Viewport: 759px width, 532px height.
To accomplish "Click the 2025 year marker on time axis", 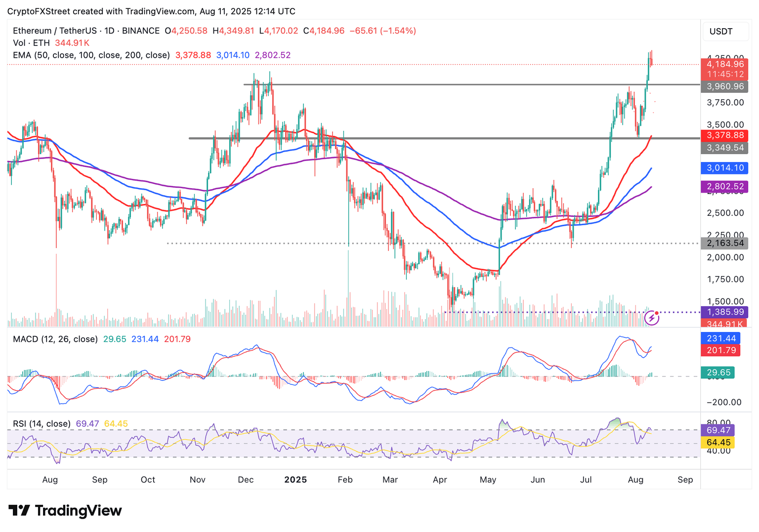I will point(295,480).
